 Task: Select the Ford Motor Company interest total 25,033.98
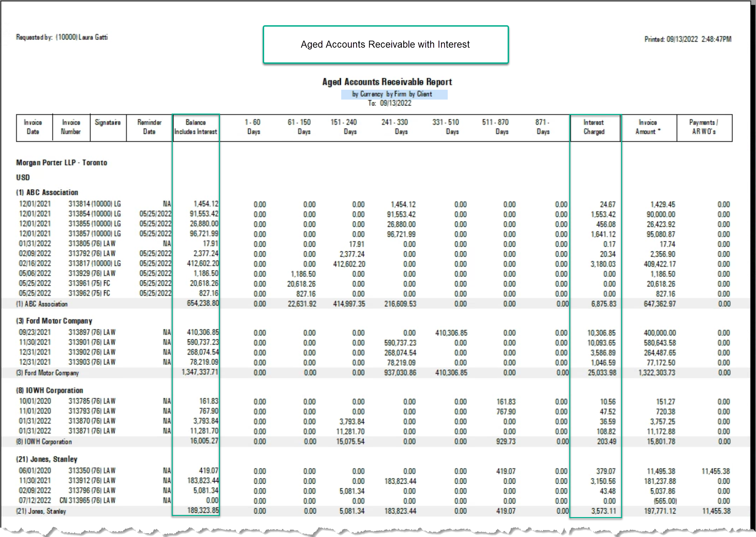[x=602, y=373]
